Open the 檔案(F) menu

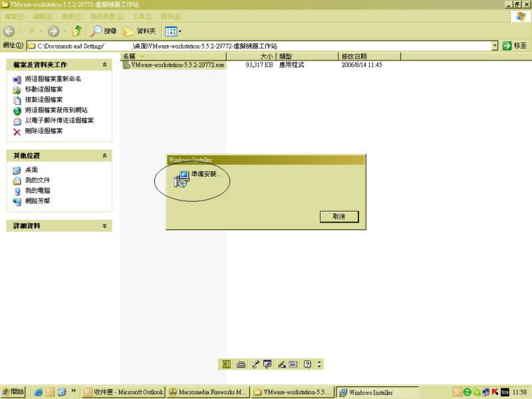tap(15, 16)
